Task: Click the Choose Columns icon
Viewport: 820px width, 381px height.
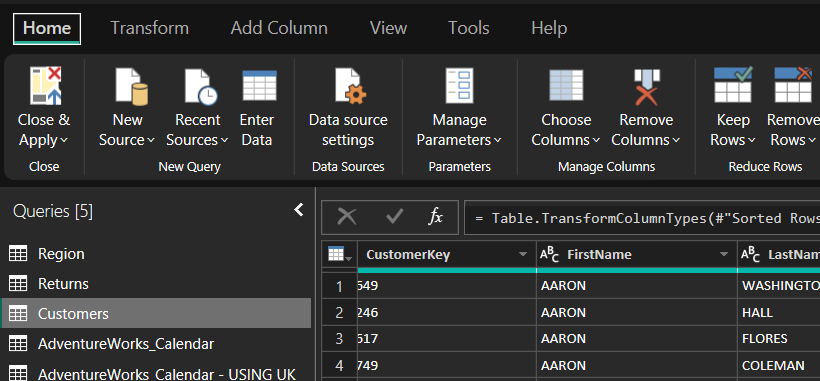Action: (566, 85)
